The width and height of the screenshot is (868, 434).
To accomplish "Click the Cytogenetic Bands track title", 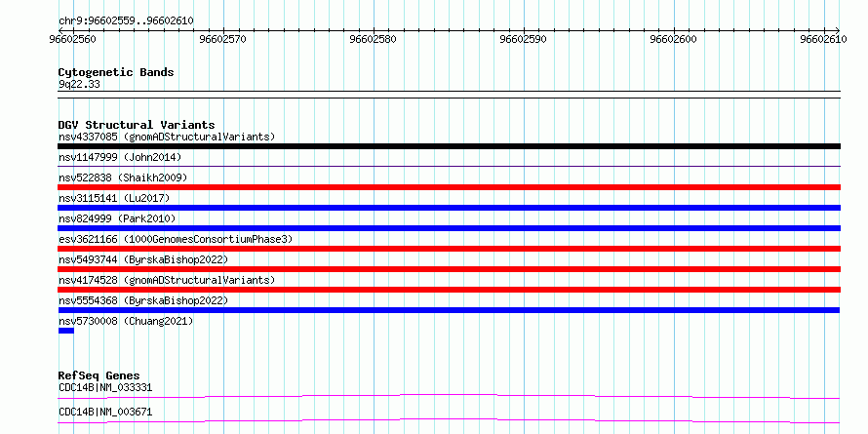I will coord(116,72).
